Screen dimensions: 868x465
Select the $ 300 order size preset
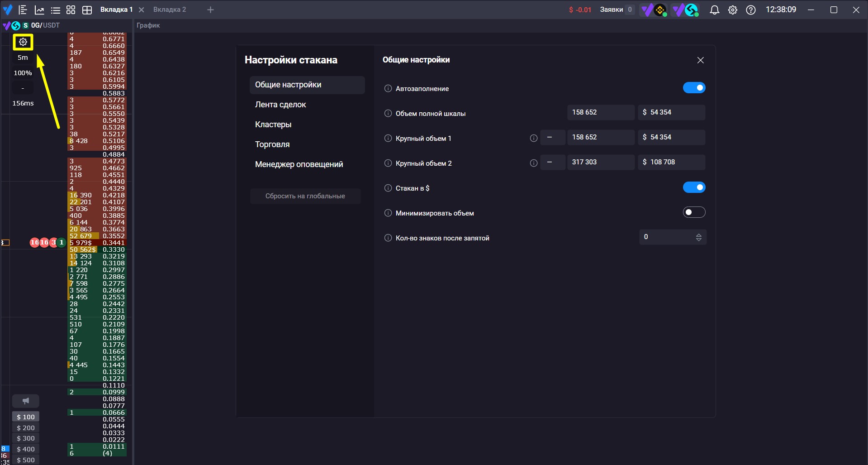pos(25,438)
